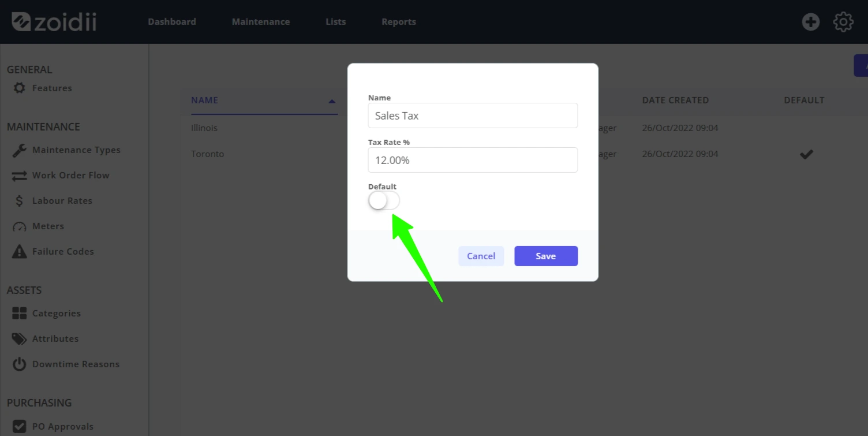Screen dimensions: 868x436
Task: Click the PO Approvals checkbox icon
Action: point(19,427)
